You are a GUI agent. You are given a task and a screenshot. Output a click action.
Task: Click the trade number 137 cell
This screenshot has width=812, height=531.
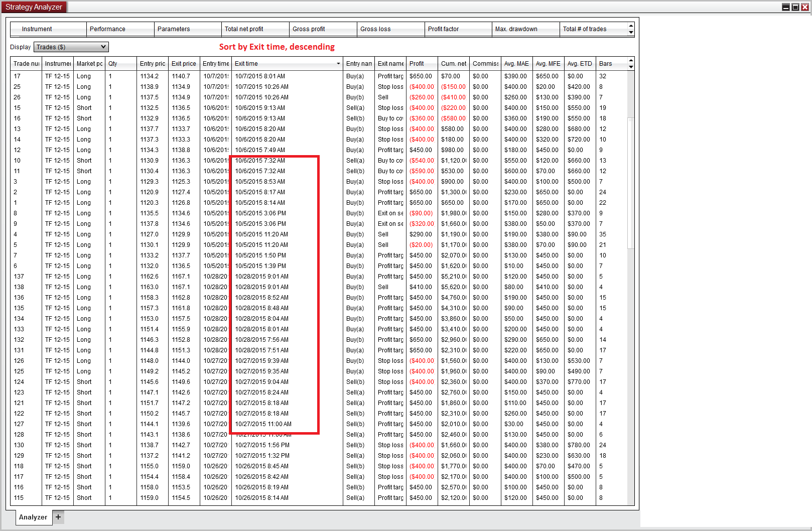tap(26, 277)
